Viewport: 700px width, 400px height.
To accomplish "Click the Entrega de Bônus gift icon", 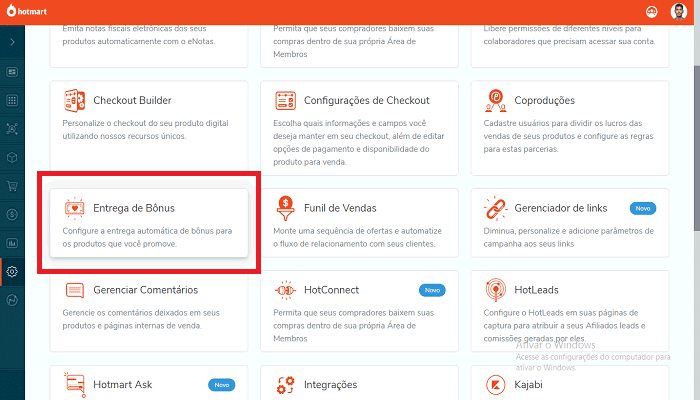I will coord(75,208).
